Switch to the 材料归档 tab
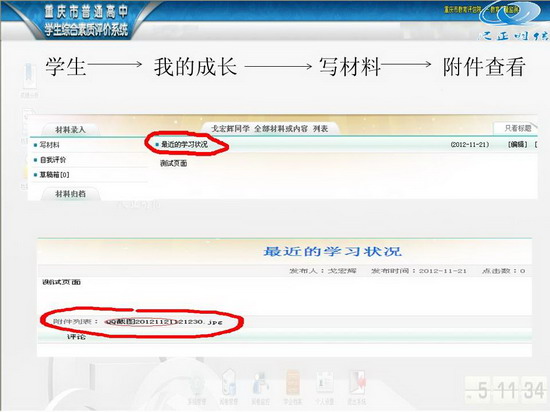Image resolution: width=550 pixels, height=412 pixels. (x=71, y=194)
